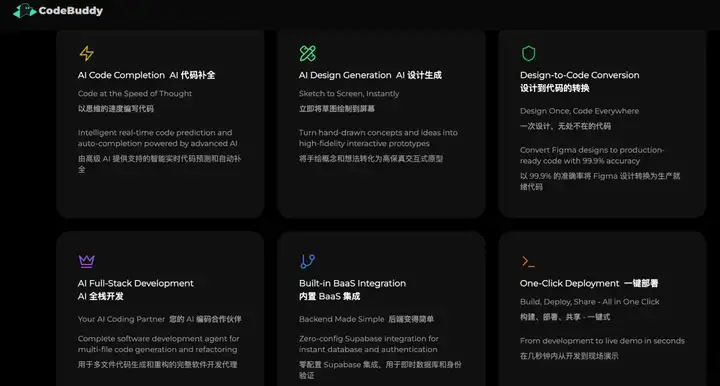Click "Your AI Coding Partner" tagline

click(121, 319)
